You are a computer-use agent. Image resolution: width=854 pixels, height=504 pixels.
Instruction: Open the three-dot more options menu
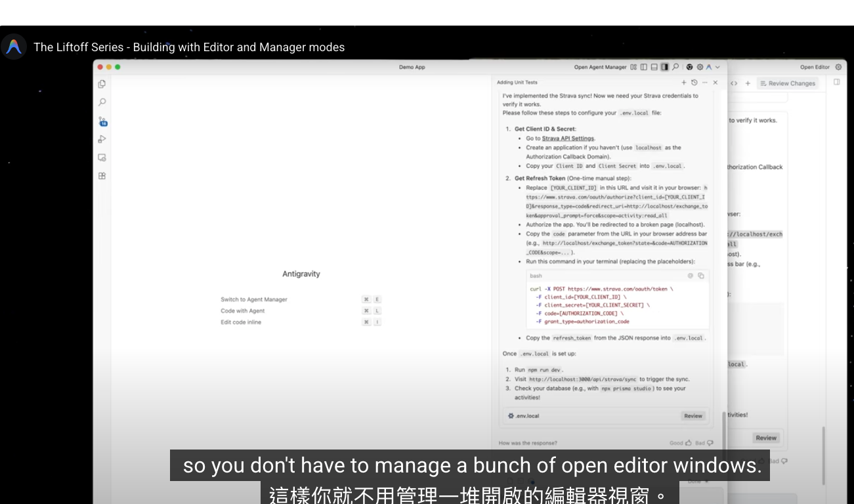point(705,83)
